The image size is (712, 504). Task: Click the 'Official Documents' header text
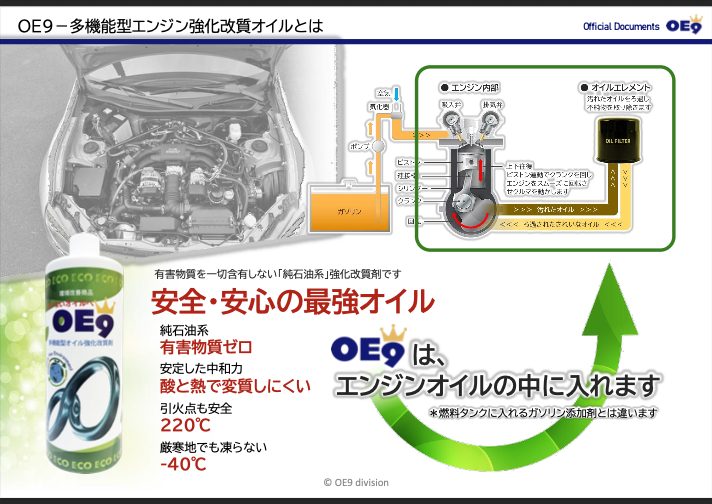pyautogui.click(x=621, y=26)
